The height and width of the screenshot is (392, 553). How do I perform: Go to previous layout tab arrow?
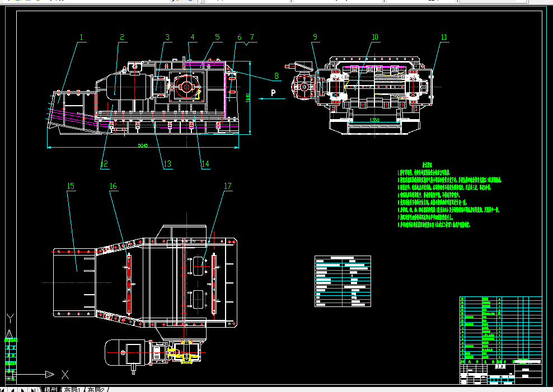point(13,390)
